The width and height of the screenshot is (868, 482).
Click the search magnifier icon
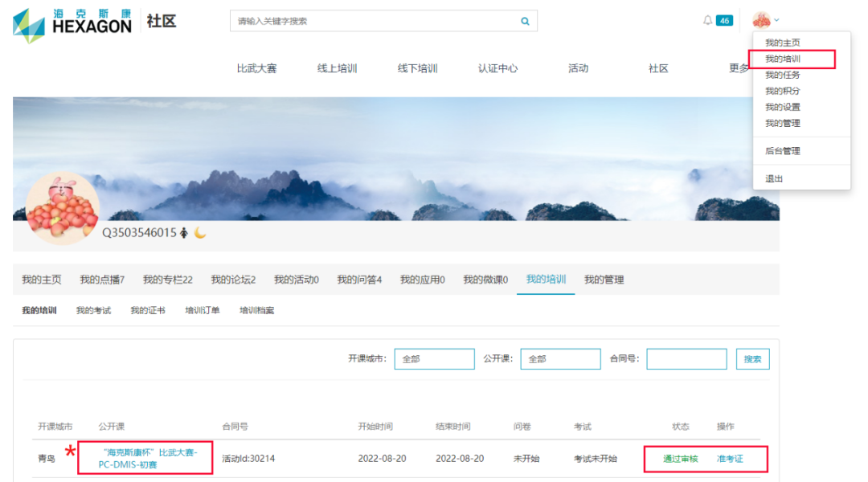pos(525,22)
